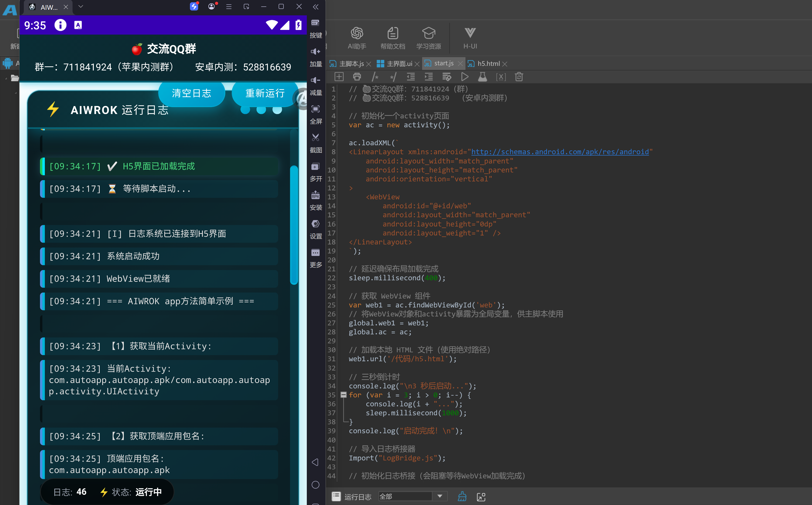This screenshot has width=812, height=505.
Task: Open the AI助手 assistant
Action: tap(357, 38)
